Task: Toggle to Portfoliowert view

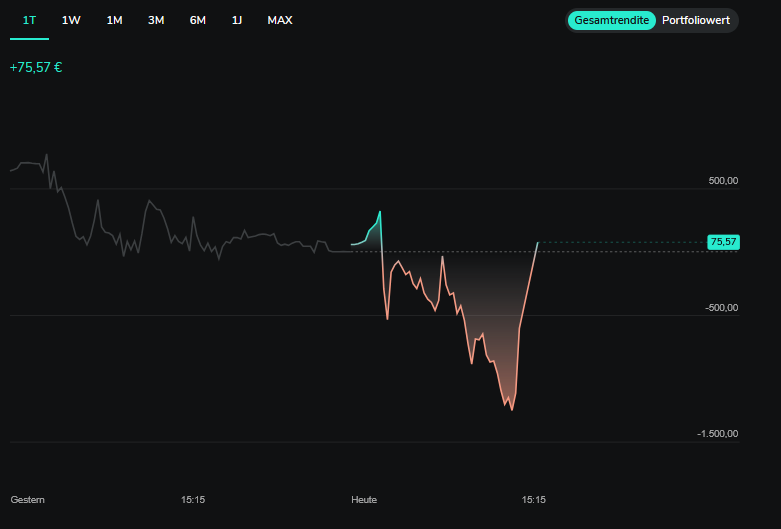Action: click(x=696, y=20)
